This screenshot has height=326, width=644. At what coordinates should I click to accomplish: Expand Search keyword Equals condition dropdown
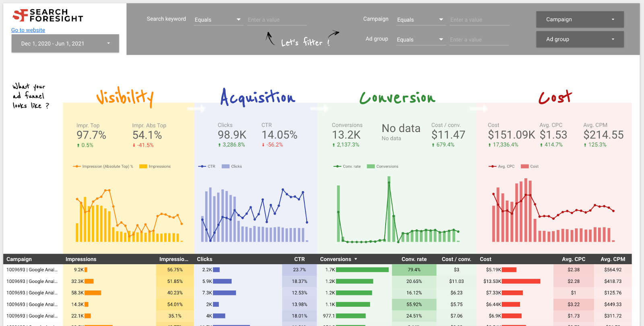[x=218, y=20]
